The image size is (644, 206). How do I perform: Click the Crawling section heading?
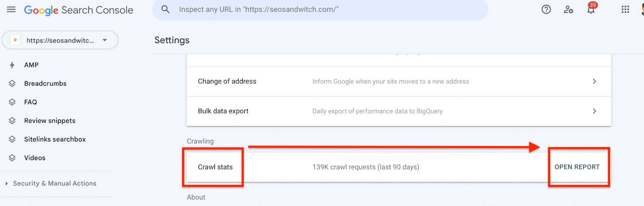(200, 141)
